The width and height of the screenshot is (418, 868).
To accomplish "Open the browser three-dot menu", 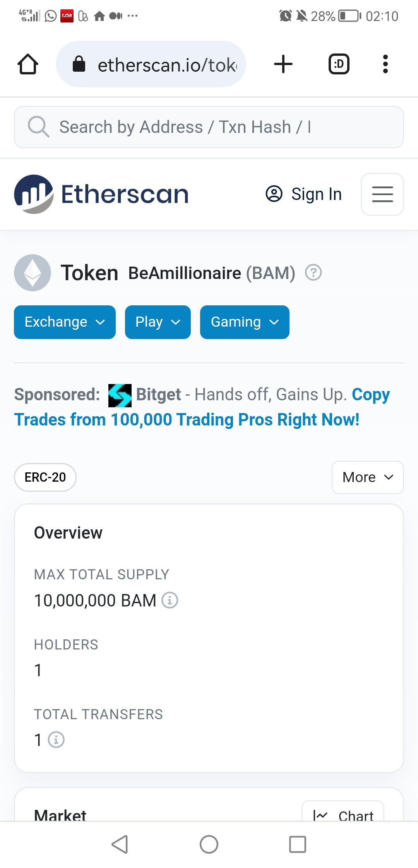I will [x=385, y=64].
